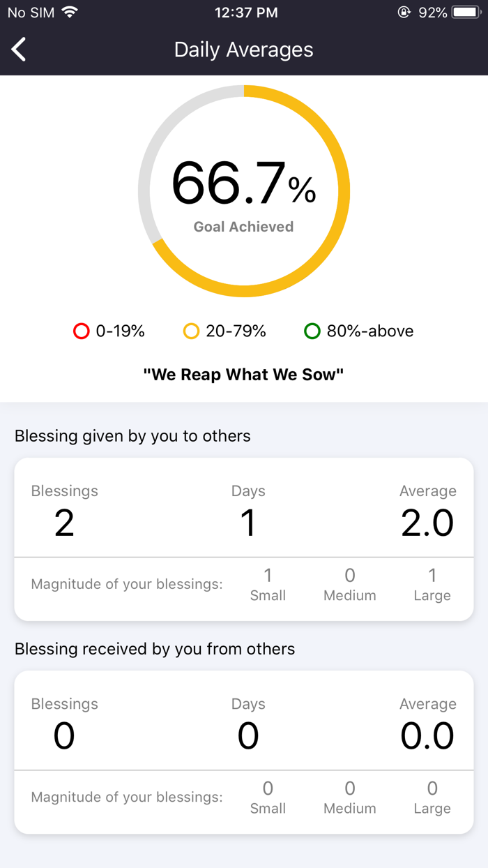
Task: Tap the 12:37 PM clock
Action: click(246, 13)
